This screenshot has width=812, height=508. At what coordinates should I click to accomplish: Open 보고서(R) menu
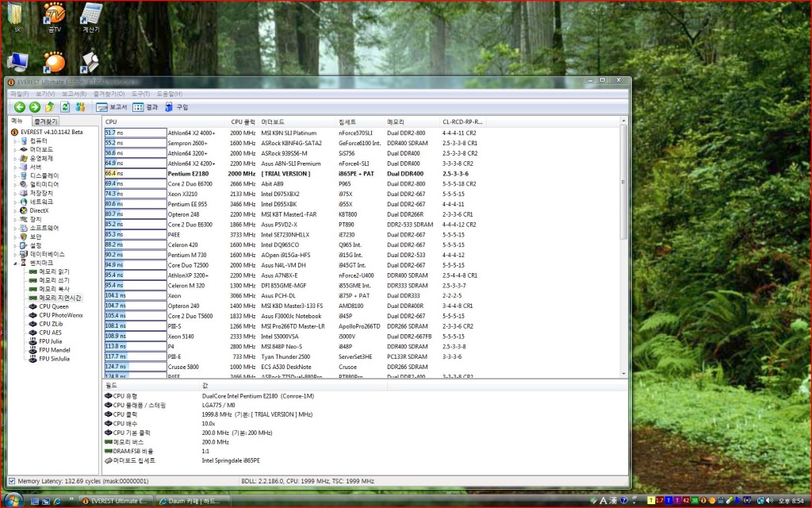pyautogui.click(x=74, y=94)
